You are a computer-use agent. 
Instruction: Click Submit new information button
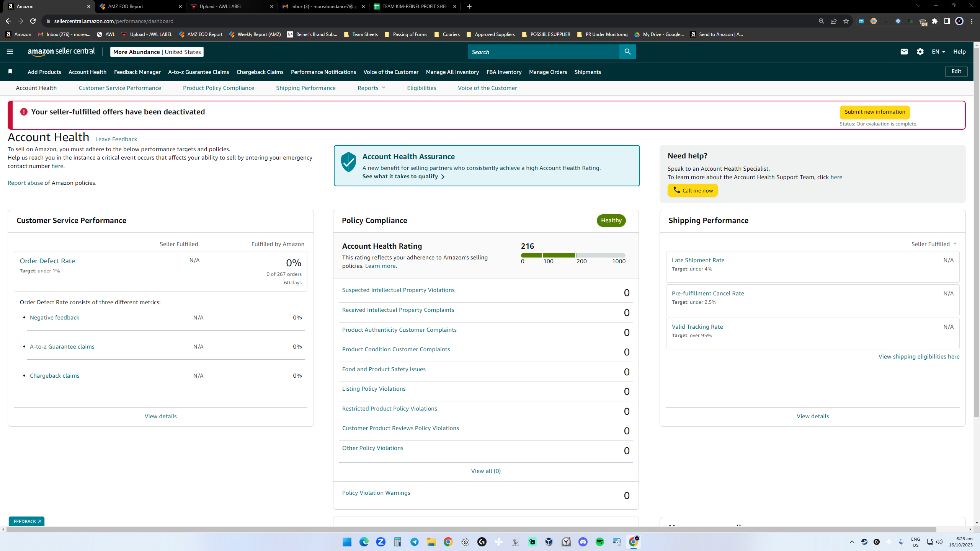[875, 112]
